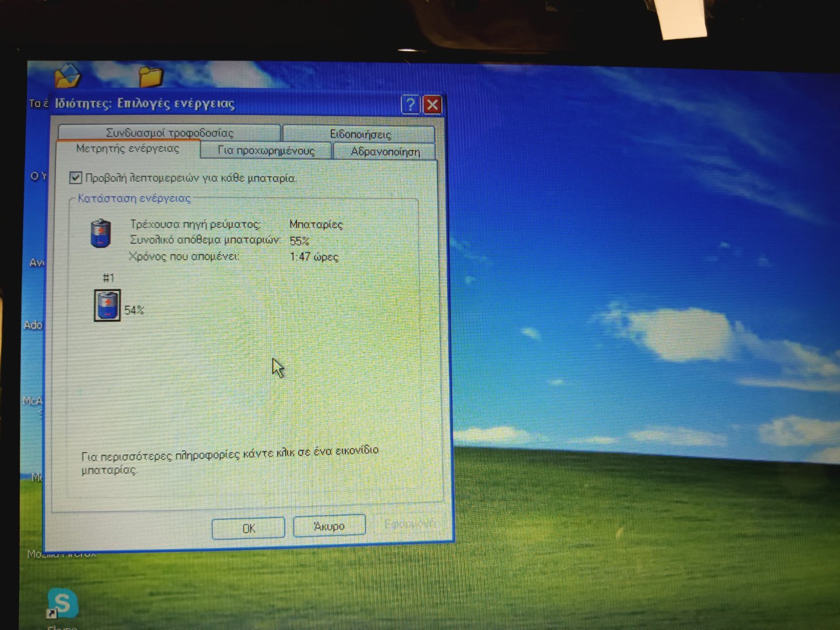This screenshot has width=840, height=630.
Task: Click the Συνολικό απόθεμα μπαταριών label
Action: (x=205, y=240)
